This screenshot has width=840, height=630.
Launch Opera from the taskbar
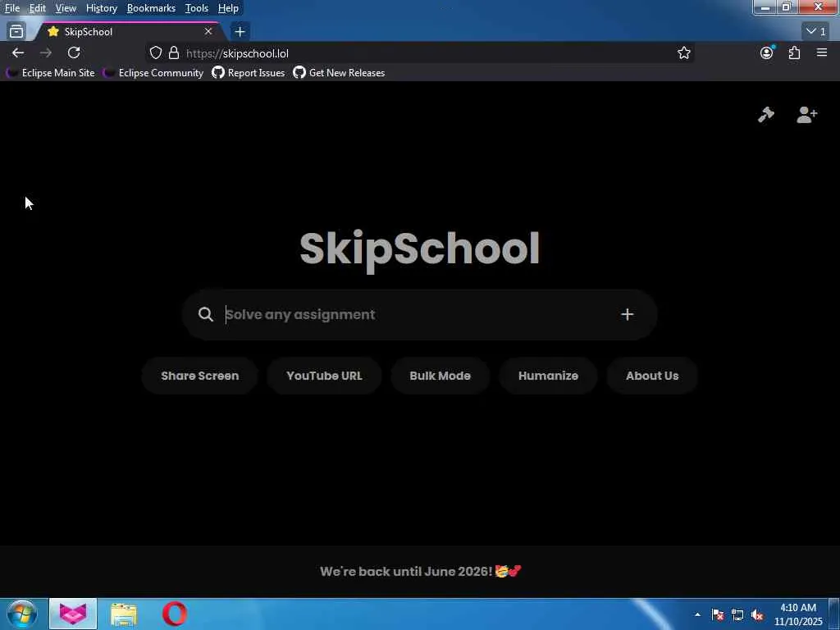[x=175, y=614]
